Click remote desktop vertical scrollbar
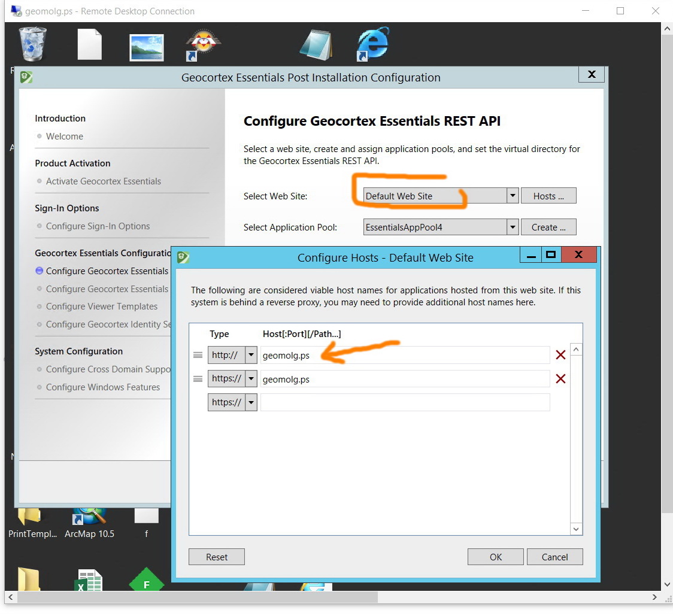 pos(666,275)
